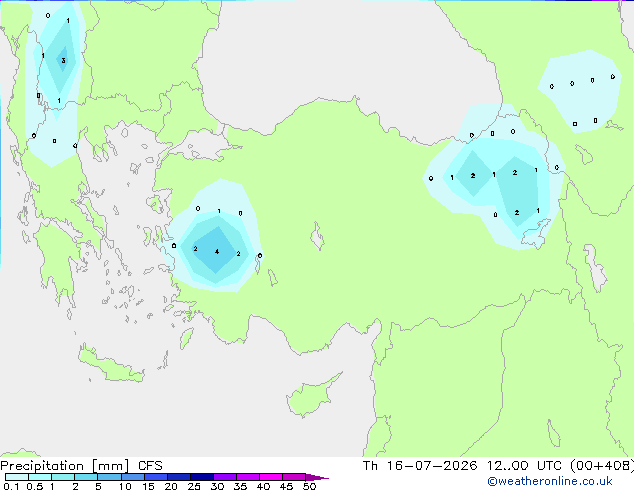The image size is (634, 490).
Task: Select the 0.5–1 mm legend swatch
Action: tap(40, 477)
